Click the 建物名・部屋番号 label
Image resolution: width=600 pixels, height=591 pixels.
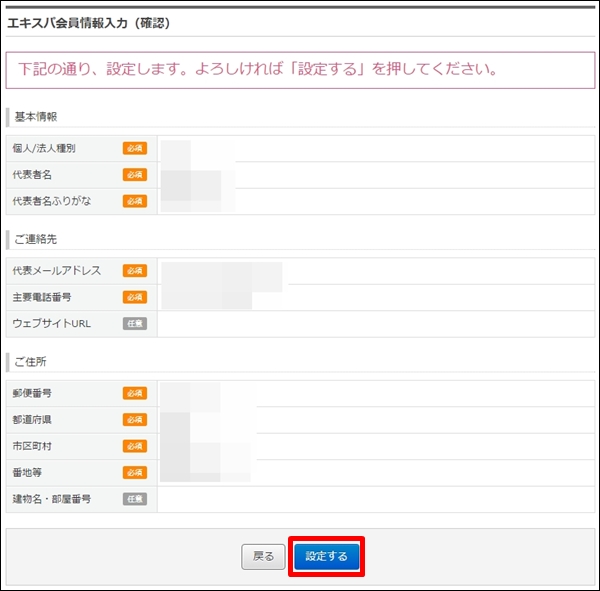tap(52, 499)
